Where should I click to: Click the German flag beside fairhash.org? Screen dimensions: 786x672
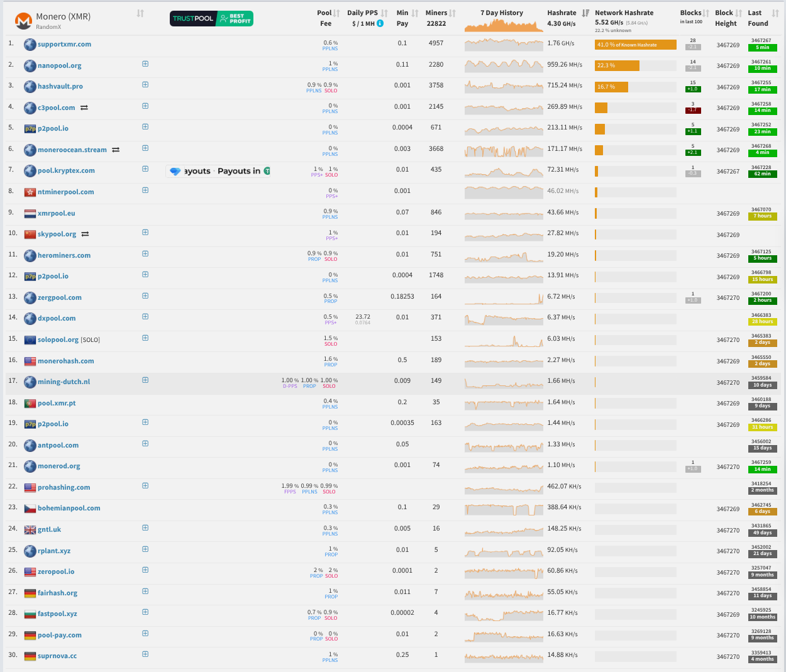coord(30,593)
